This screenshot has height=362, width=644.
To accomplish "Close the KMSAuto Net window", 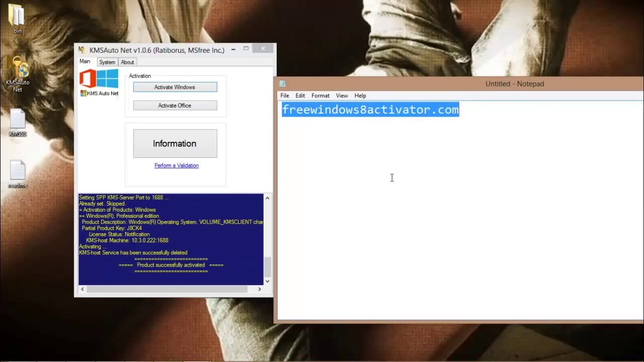I will coord(263,49).
